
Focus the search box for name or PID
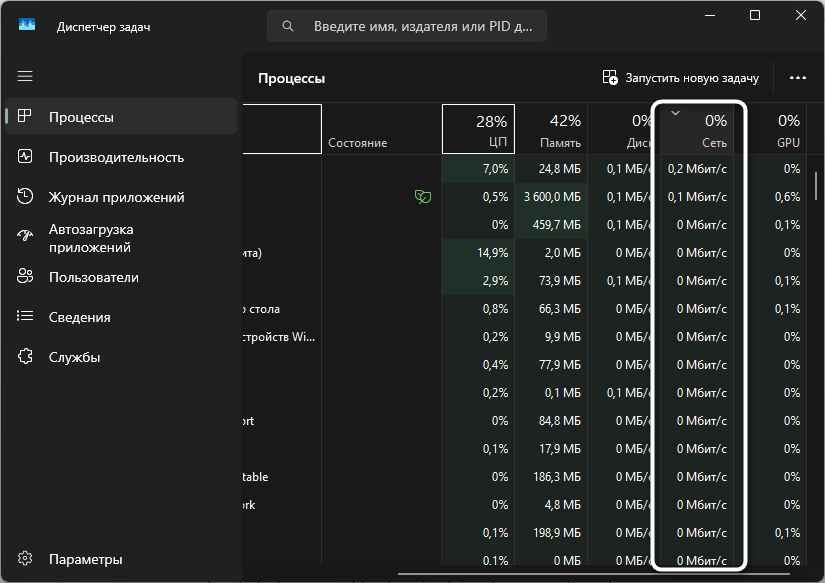point(407,26)
